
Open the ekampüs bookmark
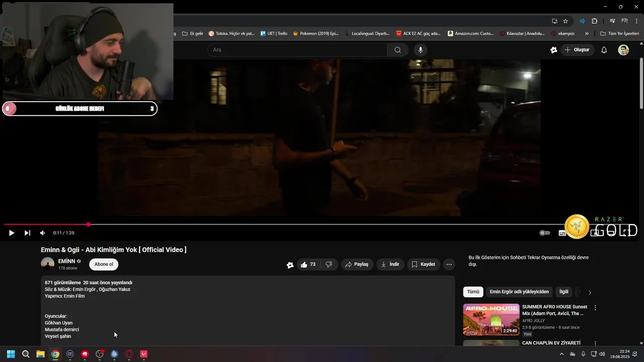(562, 34)
